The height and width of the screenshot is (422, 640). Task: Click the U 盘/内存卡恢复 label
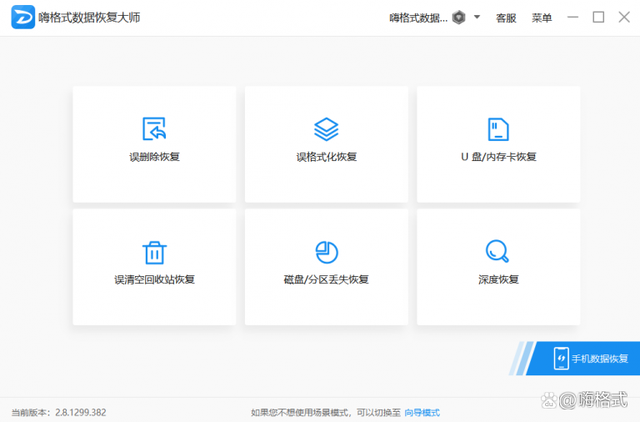pyautogui.click(x=498, y=157)
